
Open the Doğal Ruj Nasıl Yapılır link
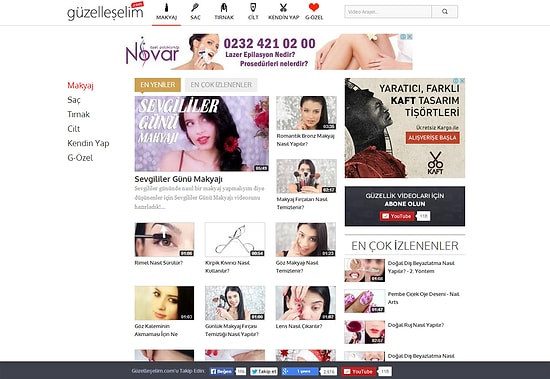(416, 325)
